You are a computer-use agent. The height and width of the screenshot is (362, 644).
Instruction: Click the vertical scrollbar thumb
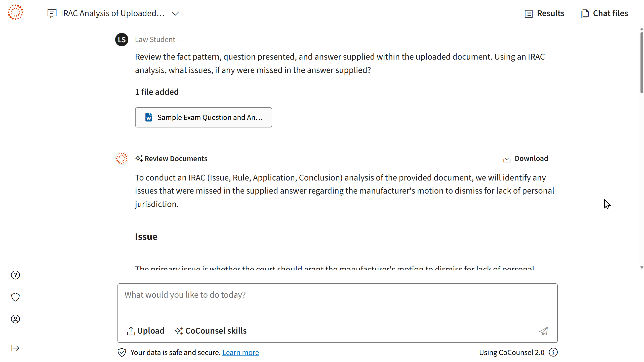(642, 63)
